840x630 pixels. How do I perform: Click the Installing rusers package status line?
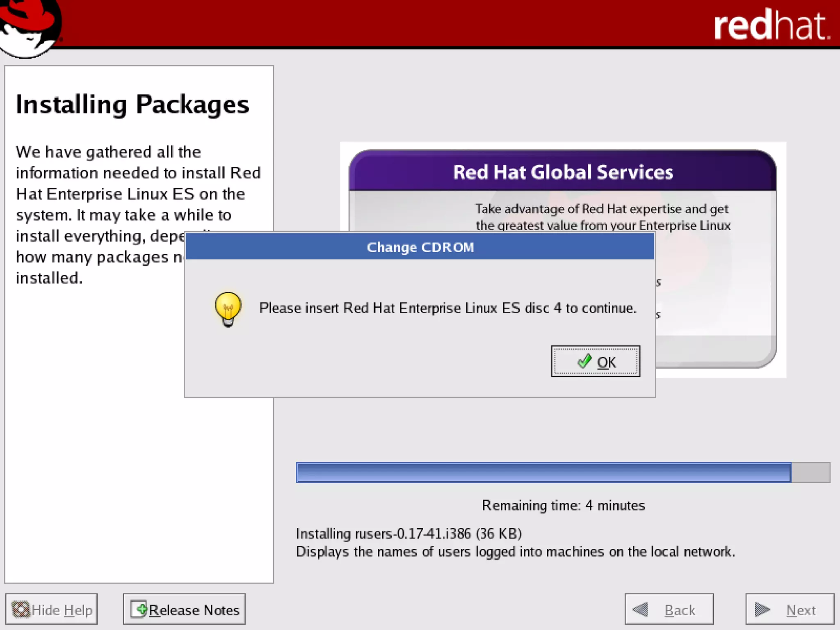point(409,534)
